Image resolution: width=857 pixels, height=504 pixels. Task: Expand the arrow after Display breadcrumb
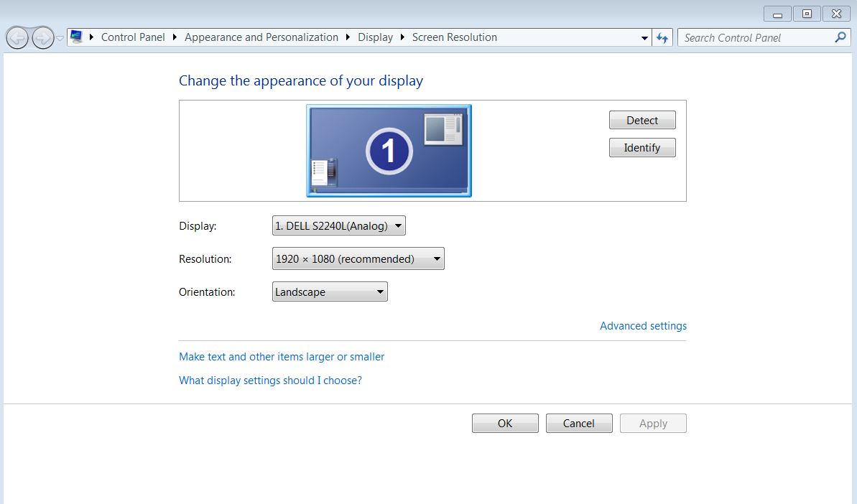point(402,37)
